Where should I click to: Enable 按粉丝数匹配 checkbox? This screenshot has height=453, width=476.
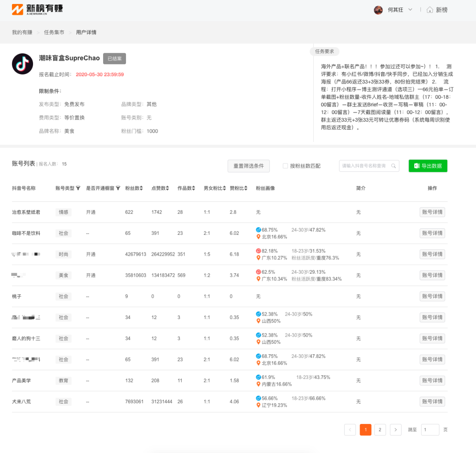tap(285, 166)
